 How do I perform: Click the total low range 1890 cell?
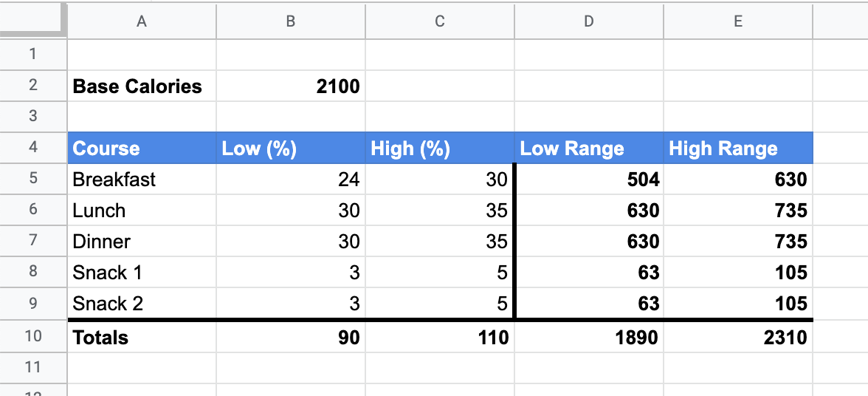[588, 338]
